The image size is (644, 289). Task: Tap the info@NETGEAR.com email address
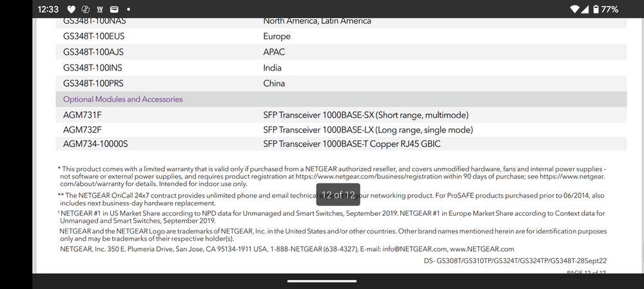tap(415, 249)
